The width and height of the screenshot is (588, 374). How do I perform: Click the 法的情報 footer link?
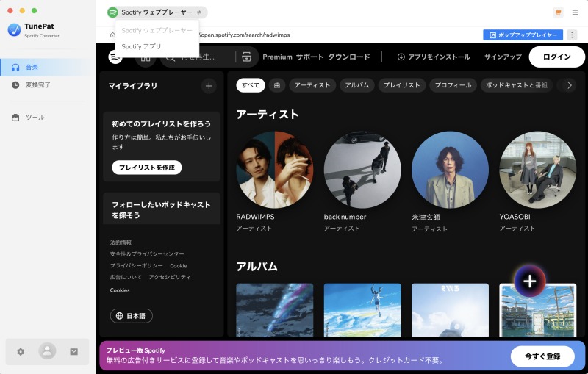pos(121,242)
